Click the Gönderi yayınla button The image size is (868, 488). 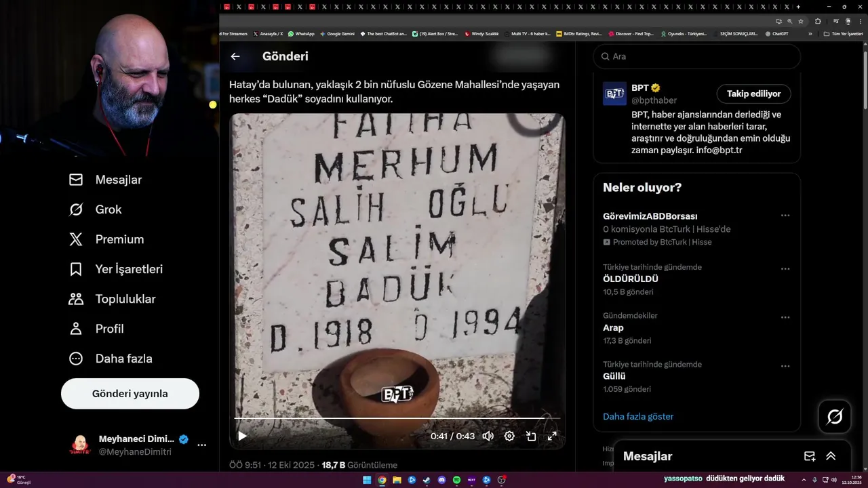(x=130, y=394)
